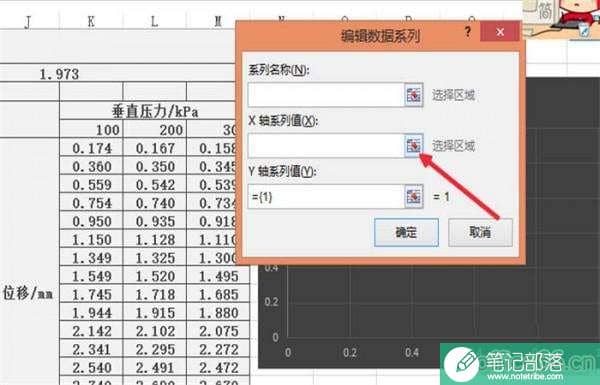The image size is (600, 385).
Task: Select cell with value 0.559
Action: click(91, 184)
